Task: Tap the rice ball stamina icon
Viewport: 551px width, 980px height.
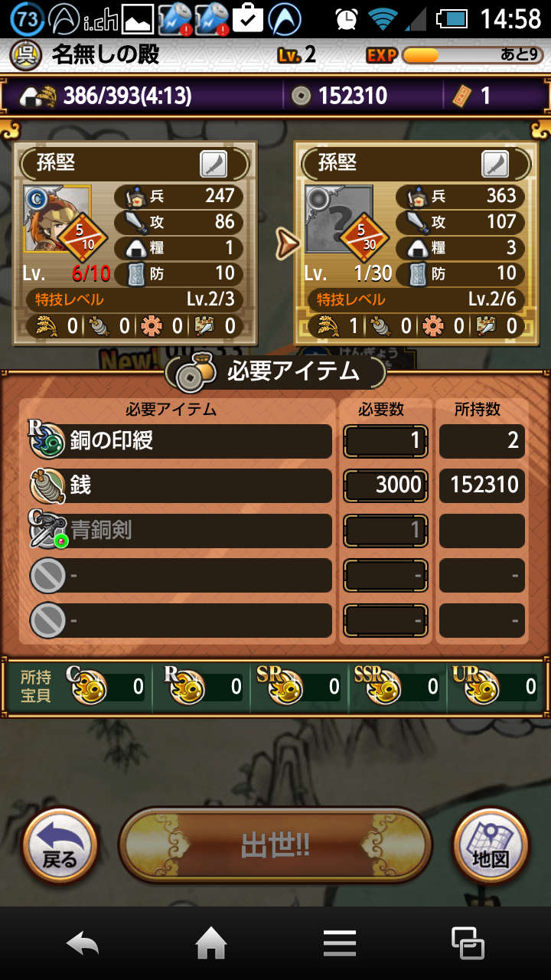Action: pos(38,96)
